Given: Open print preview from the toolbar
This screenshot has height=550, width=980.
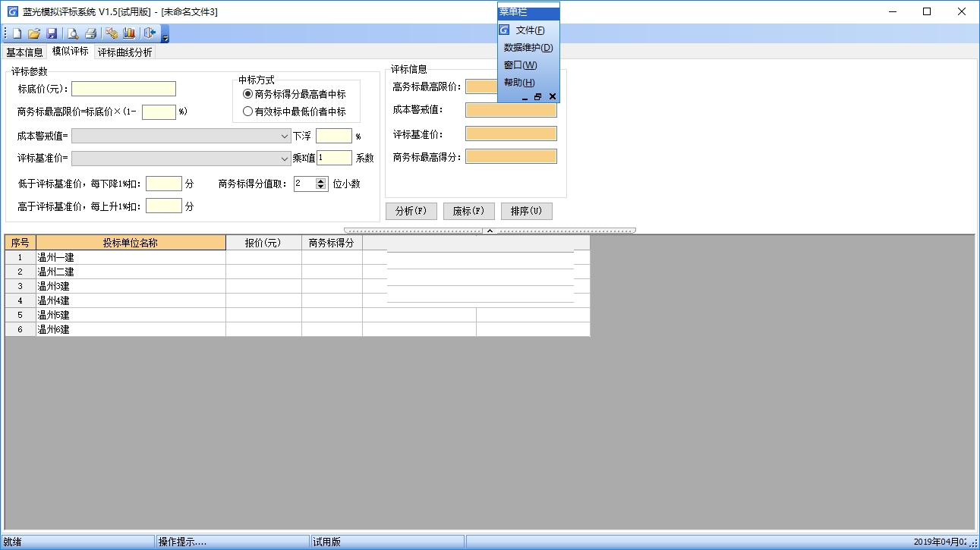Looking at the screenshot, I should coord(73,33).
